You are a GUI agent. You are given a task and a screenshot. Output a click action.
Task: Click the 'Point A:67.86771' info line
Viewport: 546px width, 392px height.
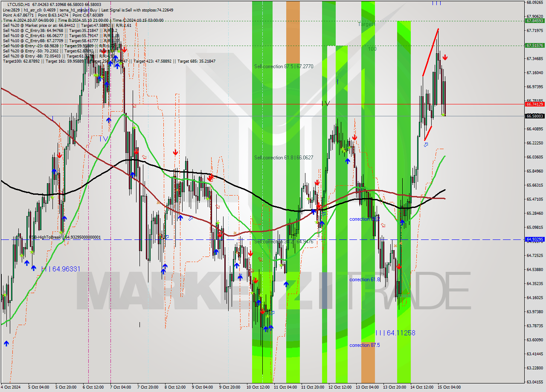point(53,15)
